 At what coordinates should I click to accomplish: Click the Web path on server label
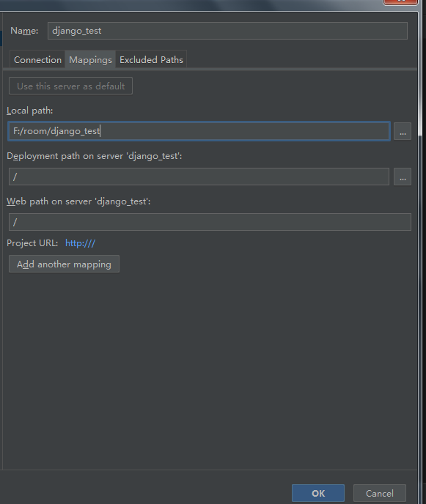coord(78,201)
